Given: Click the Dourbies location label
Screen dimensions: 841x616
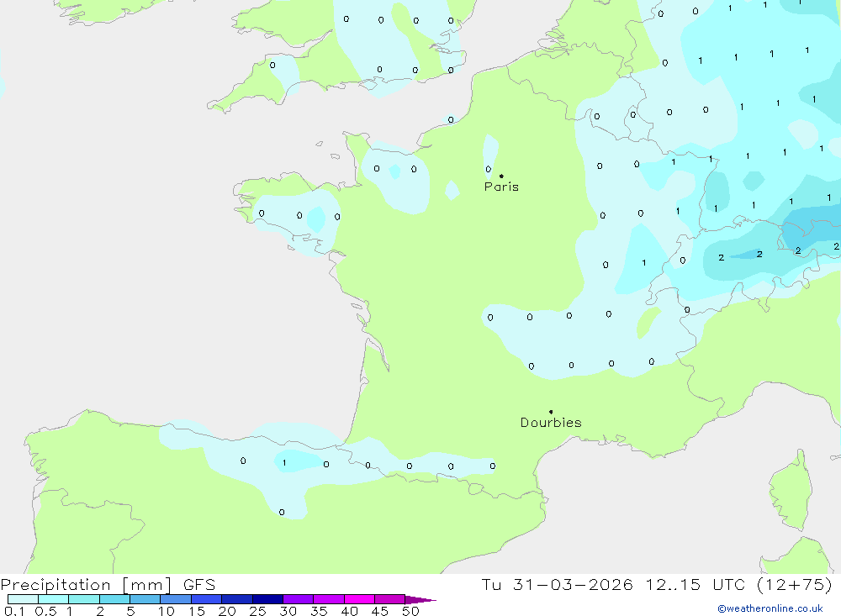Looking at the screenshot, I should point(551,423).
